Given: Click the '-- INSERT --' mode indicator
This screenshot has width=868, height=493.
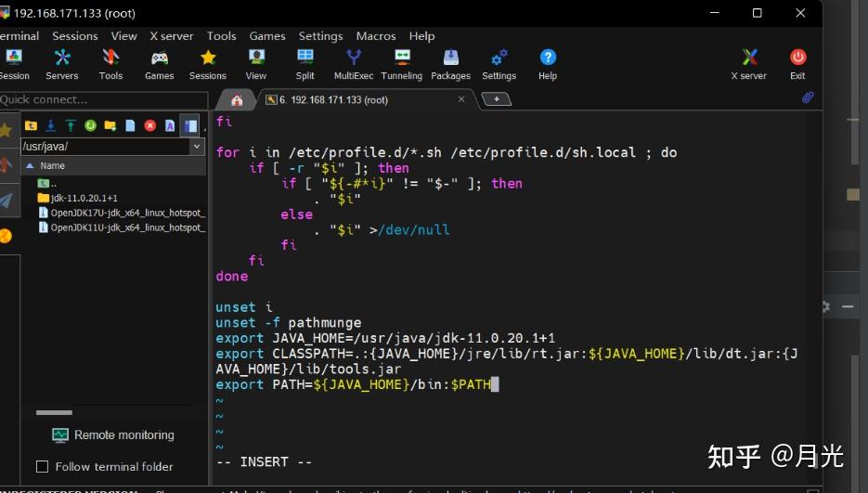Looking at the screenshot, I should pos(264,462).
